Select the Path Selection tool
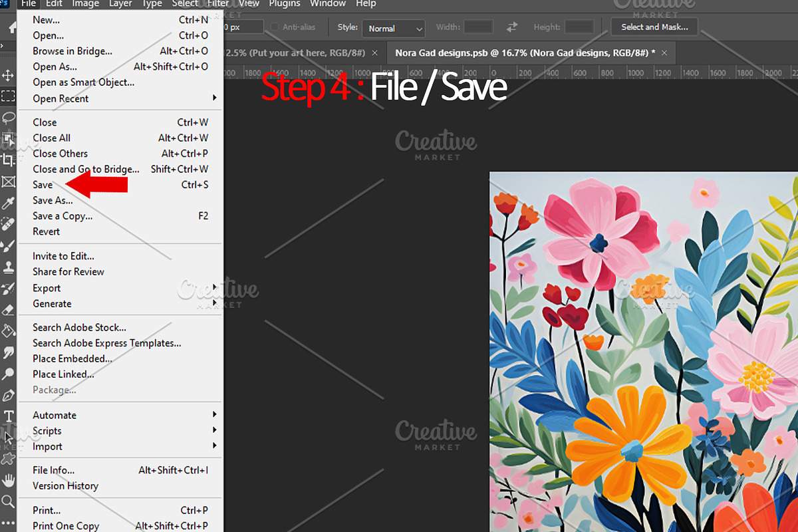The image size is (798, 532). pyautogui.click(x=8, y=438)
